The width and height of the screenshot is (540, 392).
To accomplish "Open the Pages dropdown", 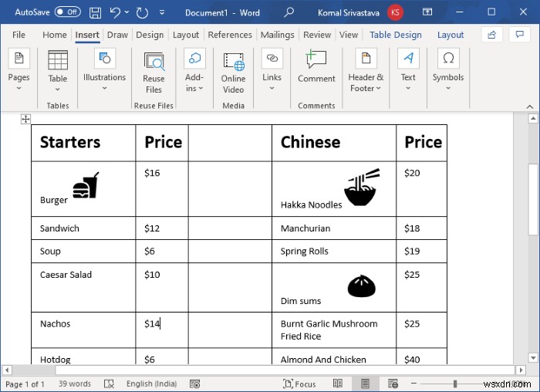I will [19, 71].
